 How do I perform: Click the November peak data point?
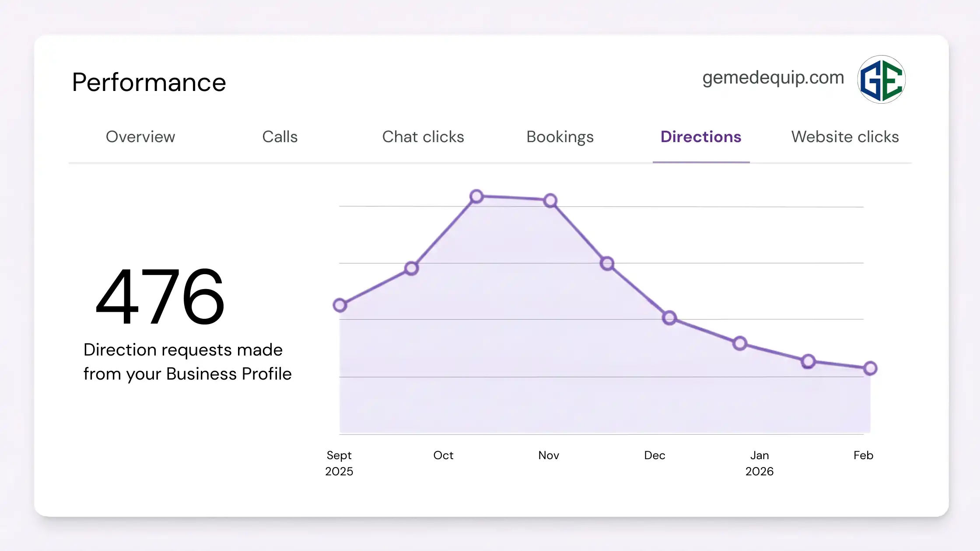coord(550,200)
